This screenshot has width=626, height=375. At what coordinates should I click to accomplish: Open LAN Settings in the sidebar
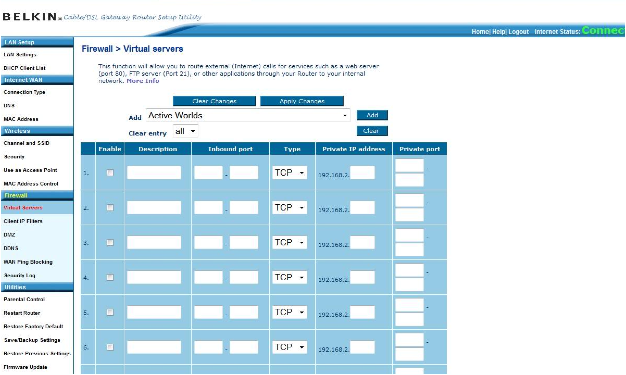[20, 55]
